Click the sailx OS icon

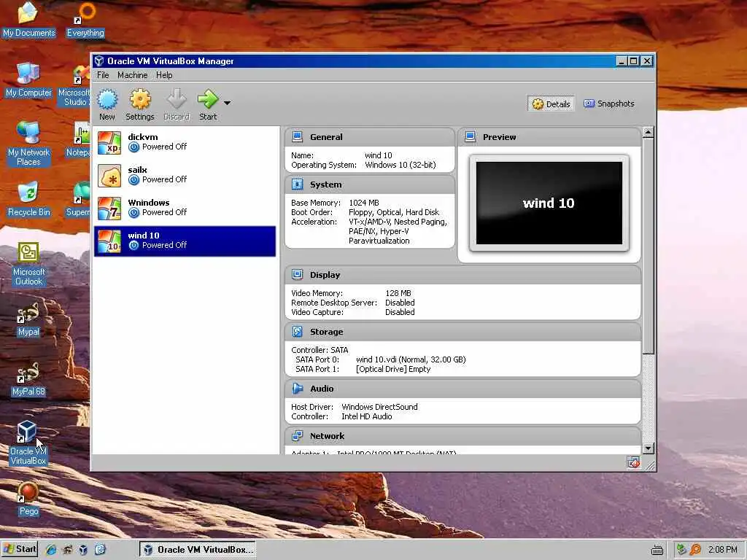click(109, 176)
